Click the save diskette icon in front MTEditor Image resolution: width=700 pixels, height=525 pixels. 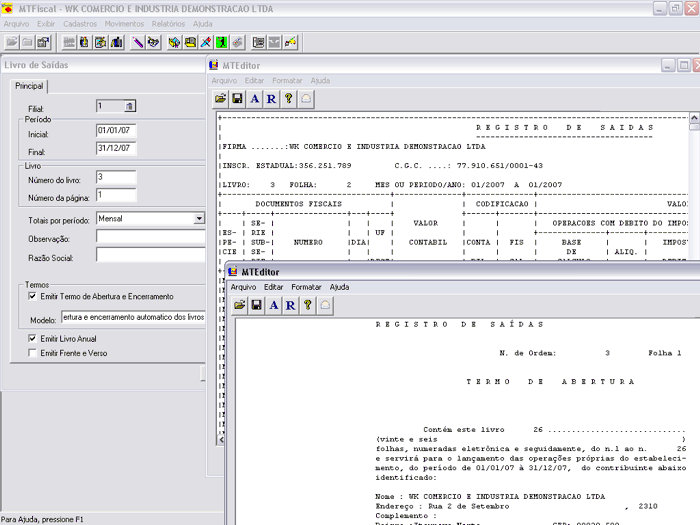257,305
